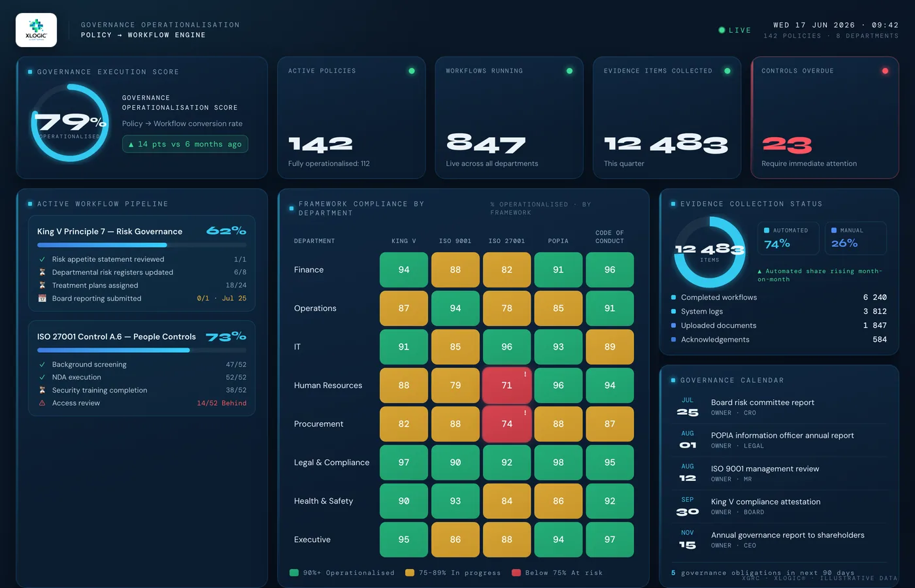This screenshot has width=915, height=588.
Task: Click the 0/1 · Jul 25 due text
Action: pos(222,299)
